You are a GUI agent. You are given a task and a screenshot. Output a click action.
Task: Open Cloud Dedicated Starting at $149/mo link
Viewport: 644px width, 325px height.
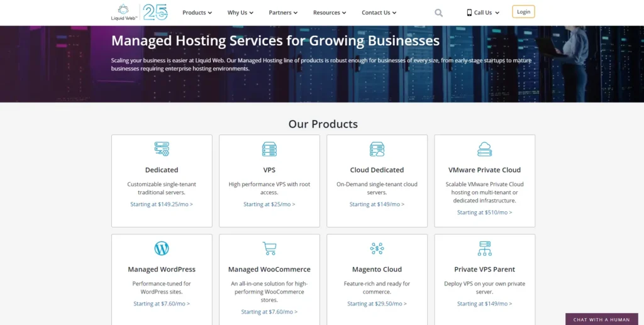tap(377, 204)
